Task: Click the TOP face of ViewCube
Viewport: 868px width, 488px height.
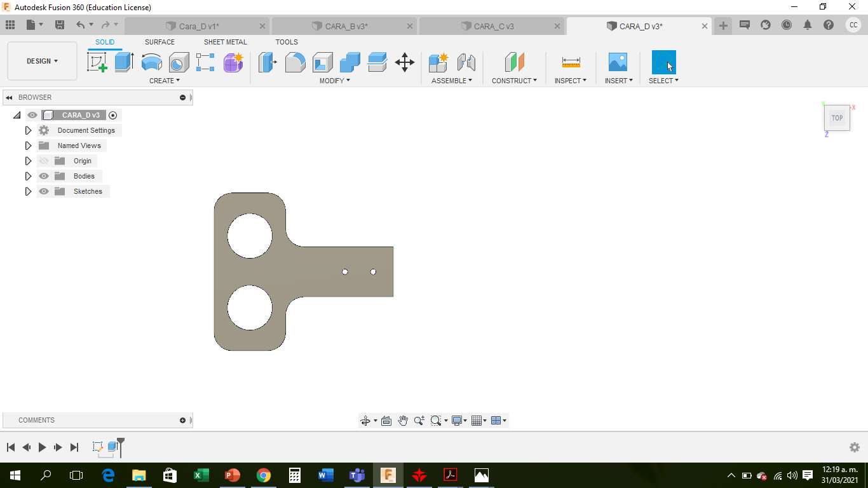Action: [837, 118]
